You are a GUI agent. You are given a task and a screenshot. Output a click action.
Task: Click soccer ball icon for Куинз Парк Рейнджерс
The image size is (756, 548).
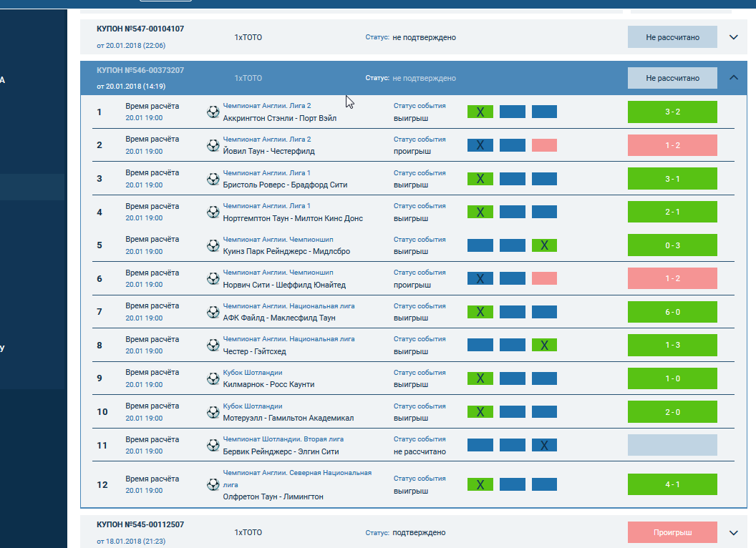click(213, 245)
